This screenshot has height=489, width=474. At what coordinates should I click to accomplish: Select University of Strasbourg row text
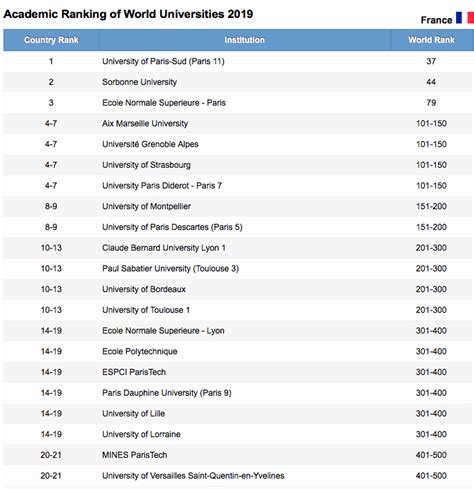tap(146, 165)
